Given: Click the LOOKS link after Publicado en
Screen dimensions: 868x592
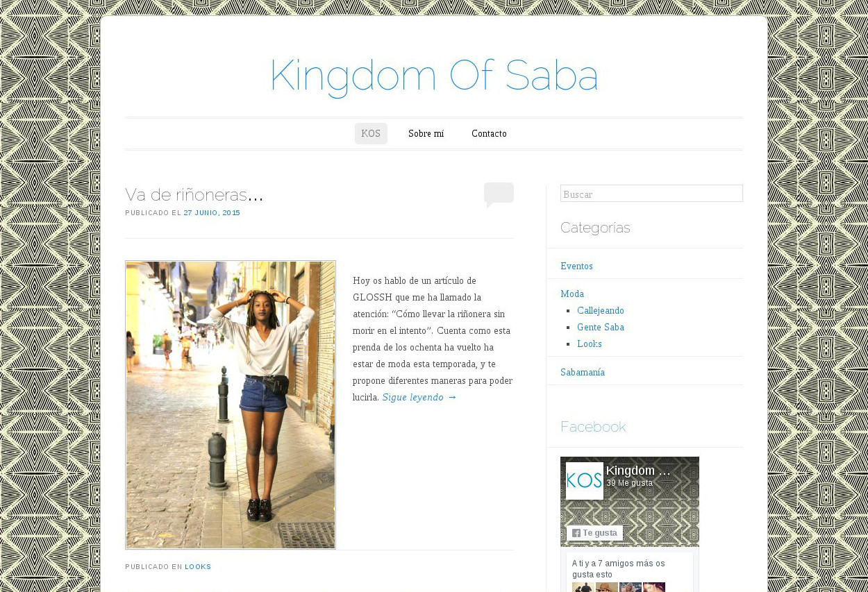Looking at the screenshot, I should [198, 567].
